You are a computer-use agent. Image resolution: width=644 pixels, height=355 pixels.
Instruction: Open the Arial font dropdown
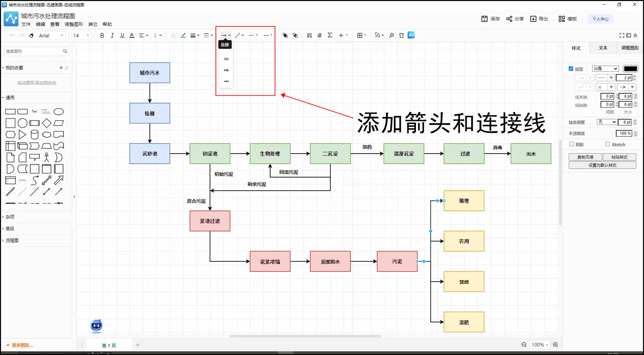pos(51,35)
